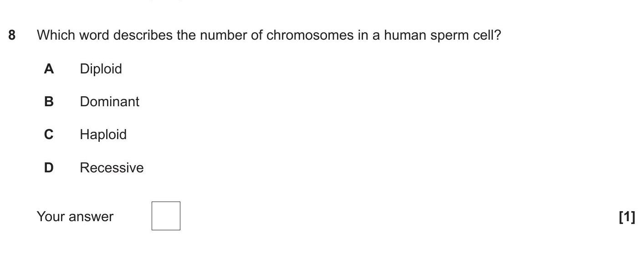Click the empty answer box
Image resolution: width=644 pixels, height=259 pixels.
(166, 216)
